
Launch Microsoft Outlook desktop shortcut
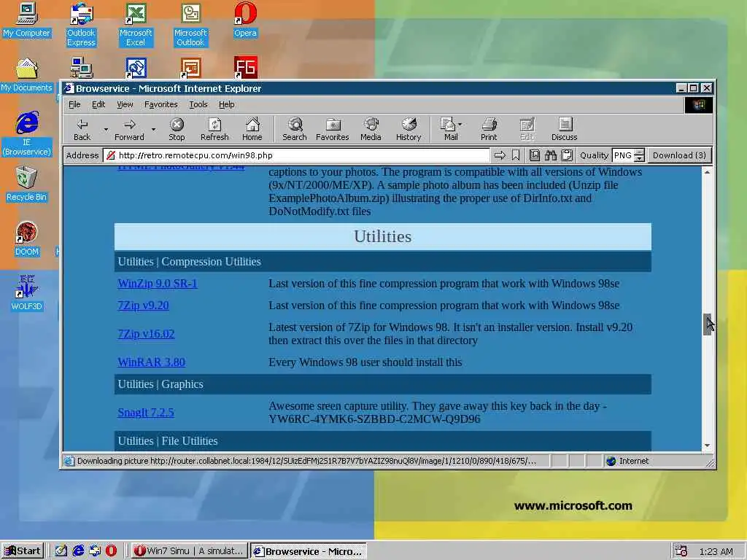tap(190, 25)
